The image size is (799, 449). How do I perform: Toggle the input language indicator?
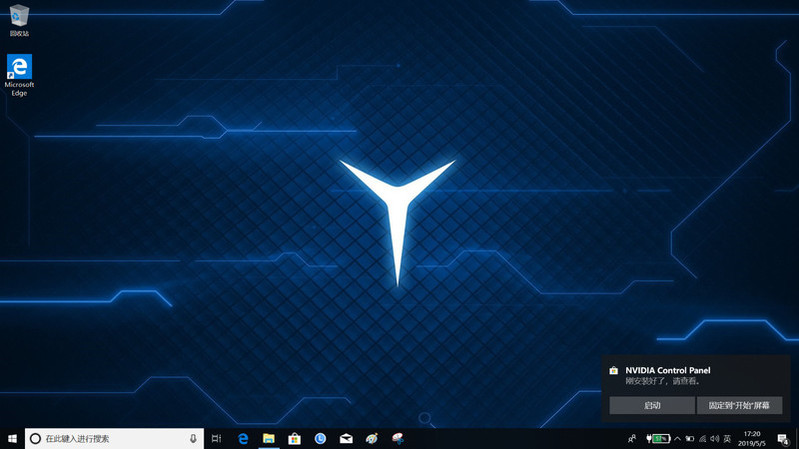[x=727, y=439]
